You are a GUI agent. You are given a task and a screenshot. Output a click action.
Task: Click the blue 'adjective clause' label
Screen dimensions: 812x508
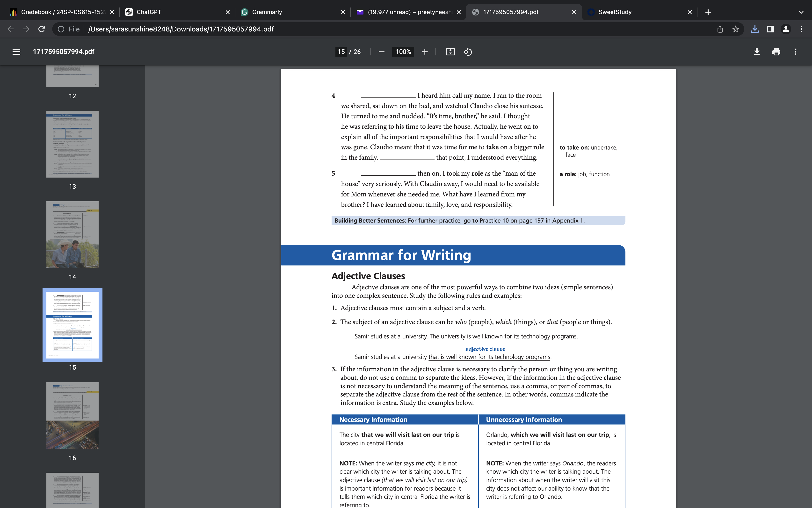(x=485, y=349)
